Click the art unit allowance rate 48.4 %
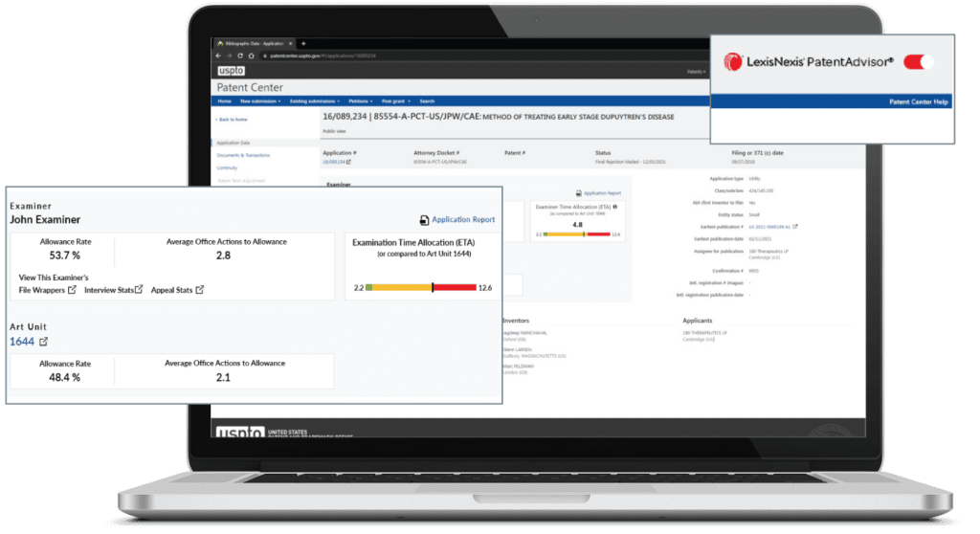 coord(64,378)
